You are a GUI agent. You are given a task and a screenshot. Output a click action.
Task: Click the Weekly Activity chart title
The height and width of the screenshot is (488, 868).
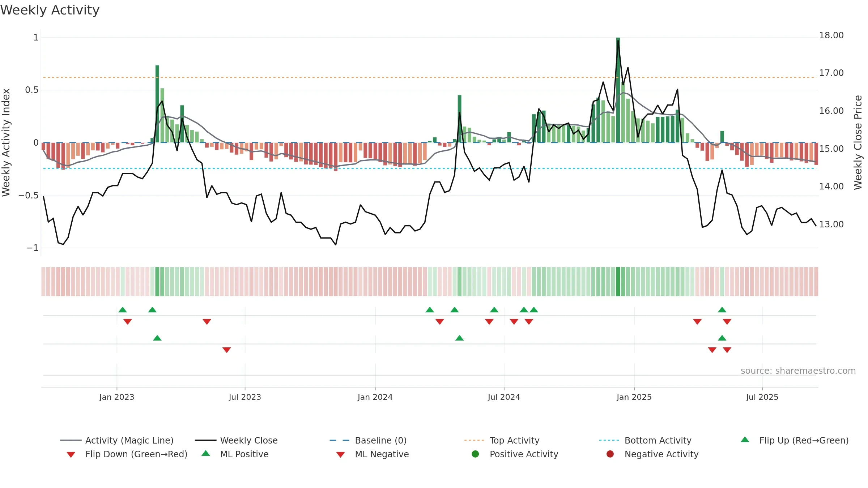coord(50,10)
